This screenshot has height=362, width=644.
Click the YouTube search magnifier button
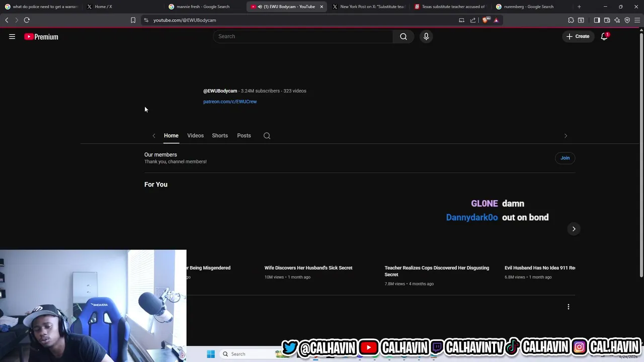(x=404, y=36)
